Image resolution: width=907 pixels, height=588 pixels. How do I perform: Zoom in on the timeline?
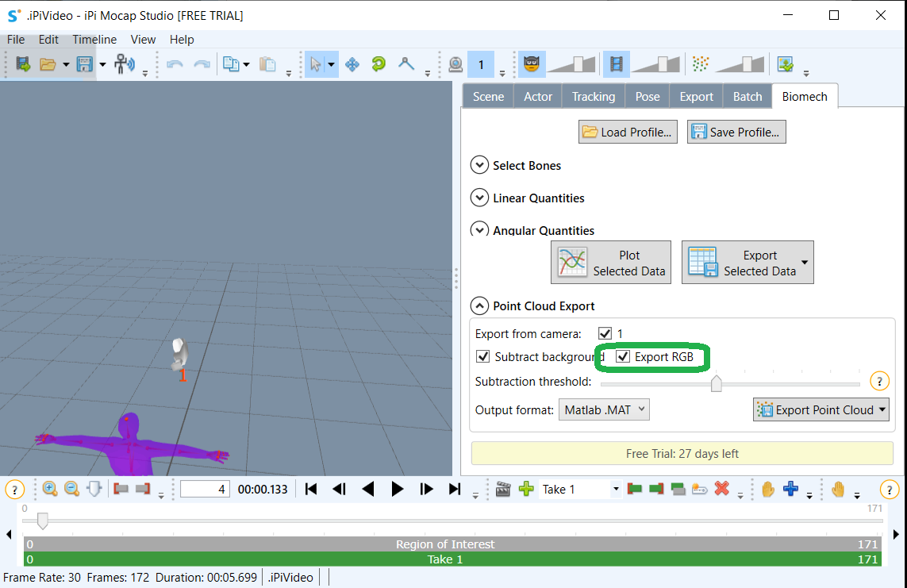(x=50, y=489)
